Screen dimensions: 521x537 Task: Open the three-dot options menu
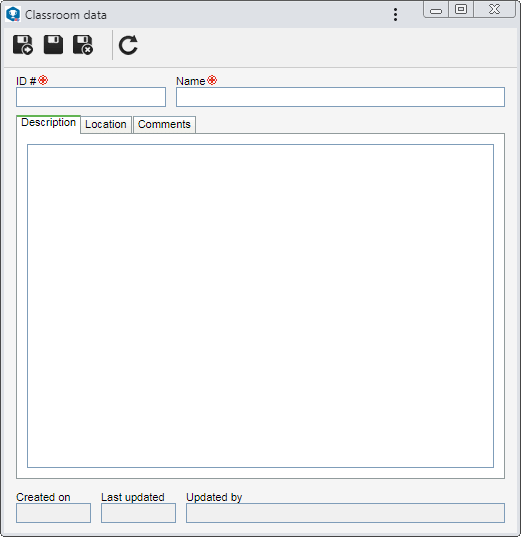pyautogui.click(x=395, y=15)
